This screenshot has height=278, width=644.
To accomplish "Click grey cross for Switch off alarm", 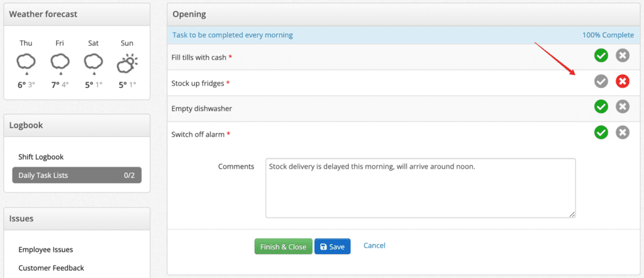I will point(623,132).
